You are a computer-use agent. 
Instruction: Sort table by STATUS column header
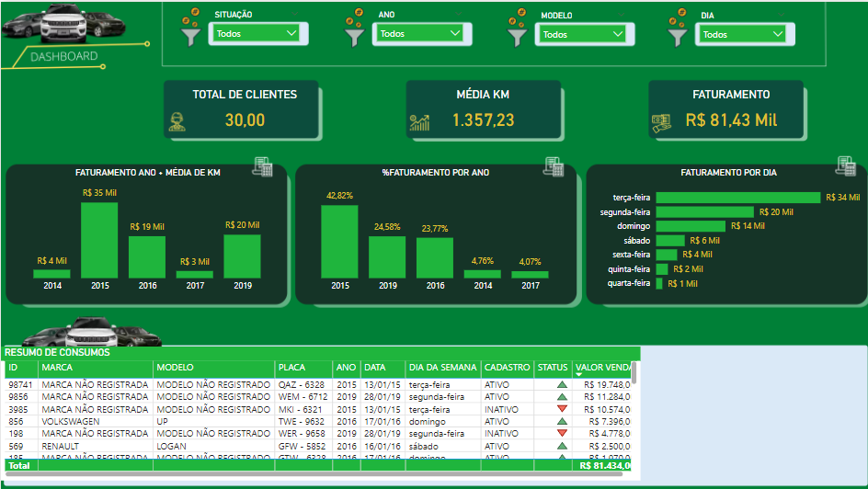coord(553,368)
